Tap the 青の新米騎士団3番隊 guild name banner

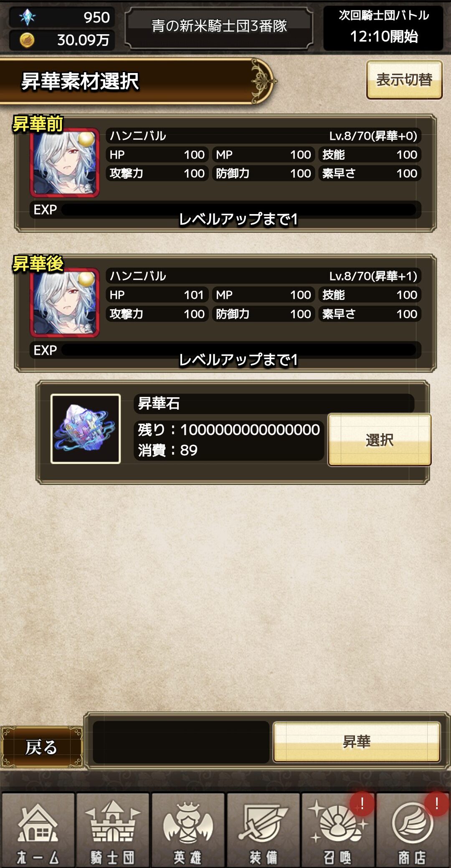[219, 27]
